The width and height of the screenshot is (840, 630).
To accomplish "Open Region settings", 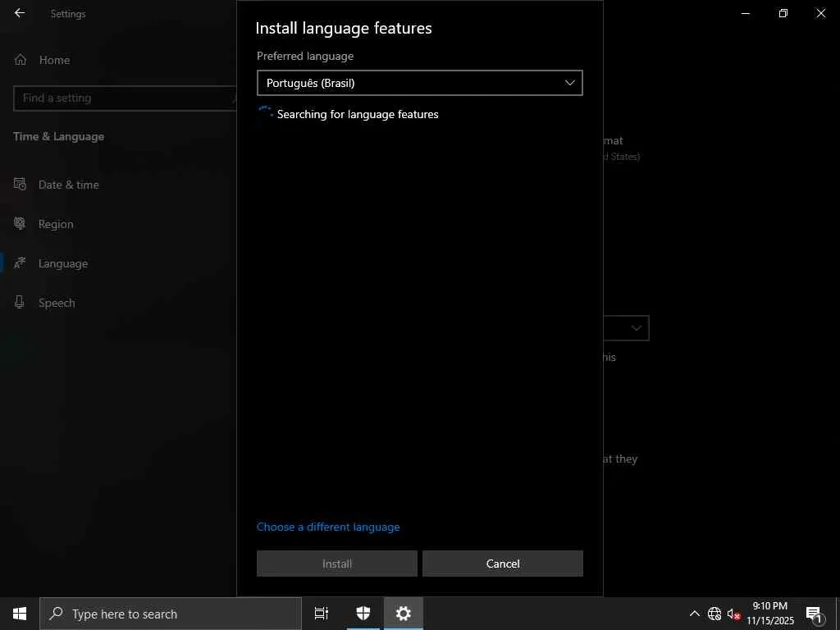I will click(x=56, y=225).
